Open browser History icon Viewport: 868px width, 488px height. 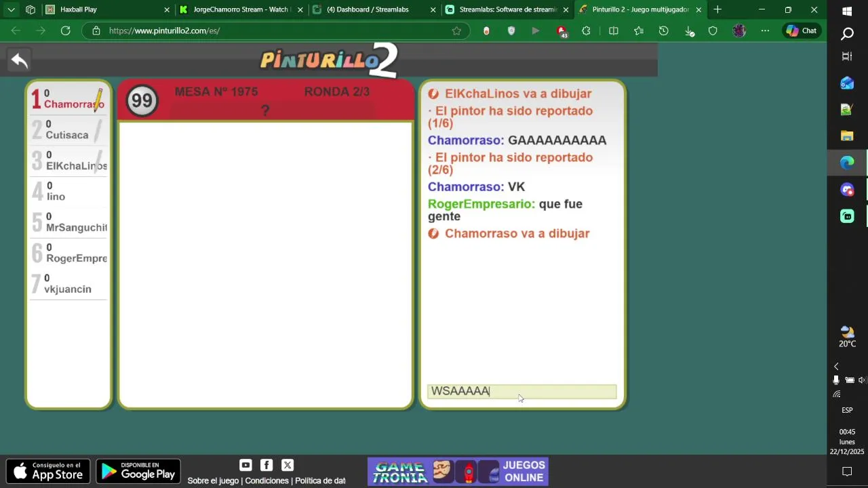click(663, 30)
